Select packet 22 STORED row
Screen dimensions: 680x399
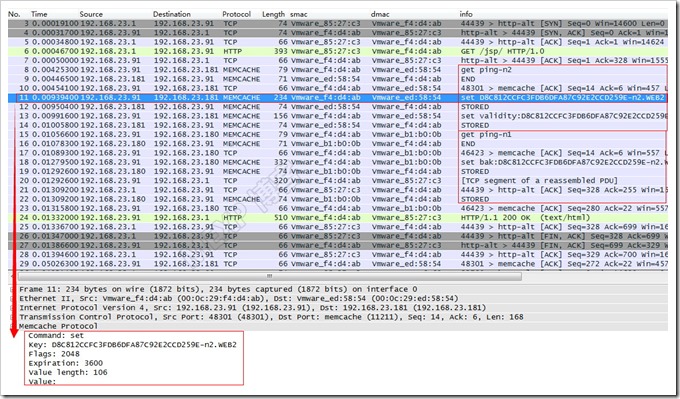point(338,200)
